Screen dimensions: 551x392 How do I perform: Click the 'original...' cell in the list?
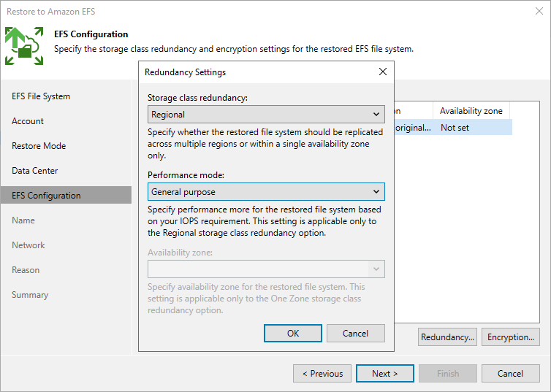413,128
